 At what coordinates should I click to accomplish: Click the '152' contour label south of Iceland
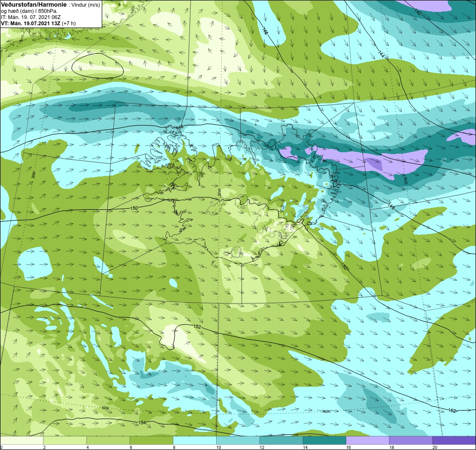[x=197, y=326]
